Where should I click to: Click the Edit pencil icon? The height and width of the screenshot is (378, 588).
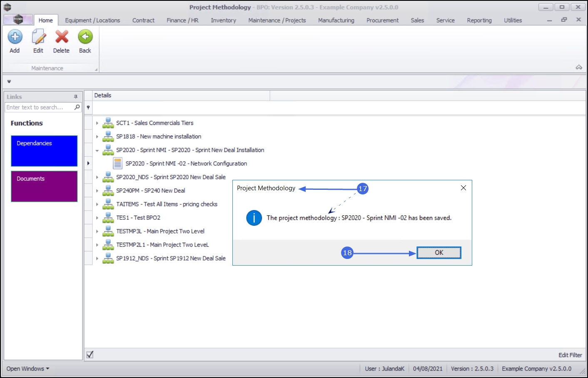click(39, 37)
